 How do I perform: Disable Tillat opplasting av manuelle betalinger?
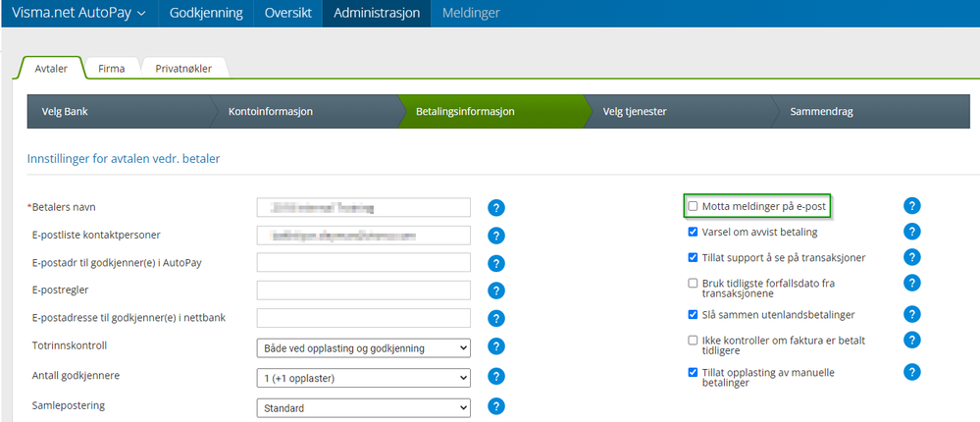(x=693, y=373)
